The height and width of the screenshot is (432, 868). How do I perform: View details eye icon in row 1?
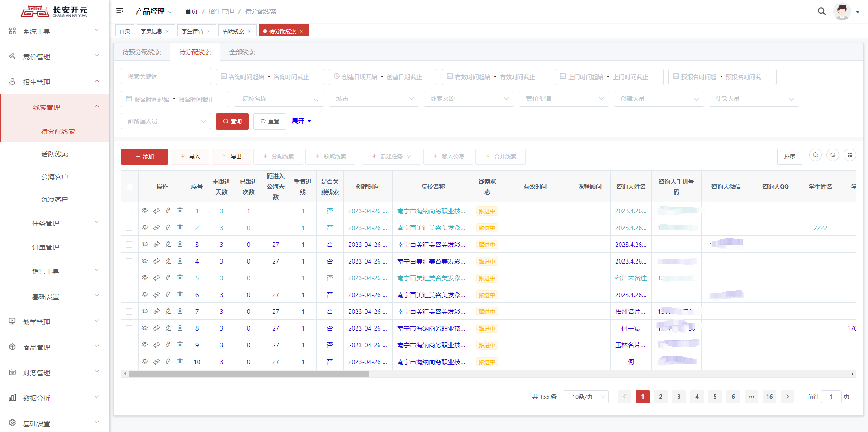click(x=145, y=211)
